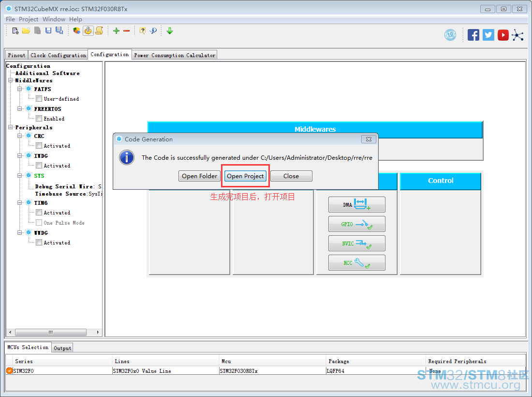Click the greyed Import Project icon

(37, 31)
